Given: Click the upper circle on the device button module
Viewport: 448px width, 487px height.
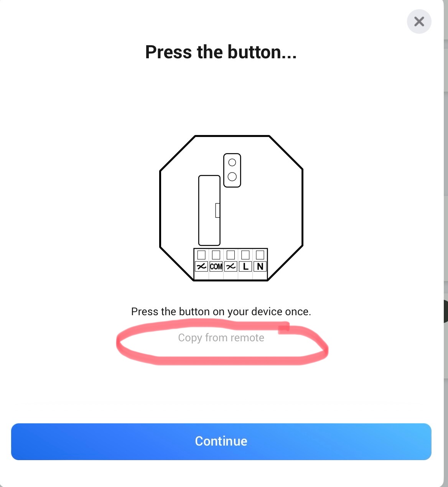Looking at the screenshot, I should pyautogui.click(x=232, y=163).
